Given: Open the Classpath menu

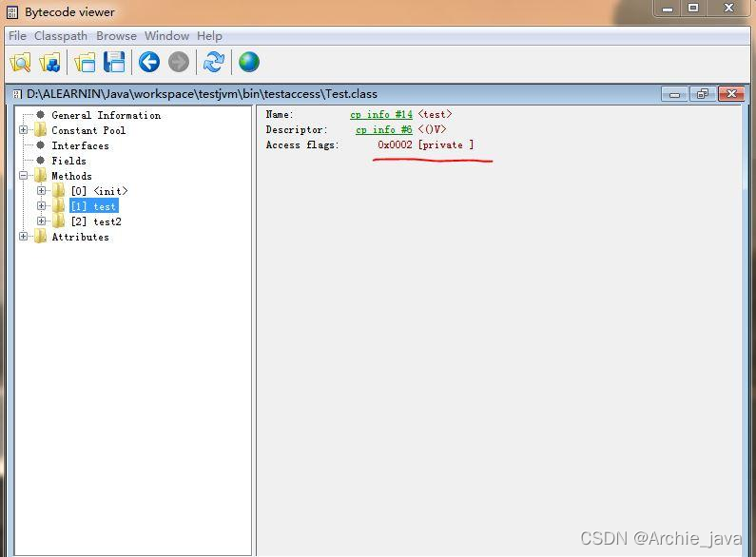Looking at the screenshot, I should (61, 36).
